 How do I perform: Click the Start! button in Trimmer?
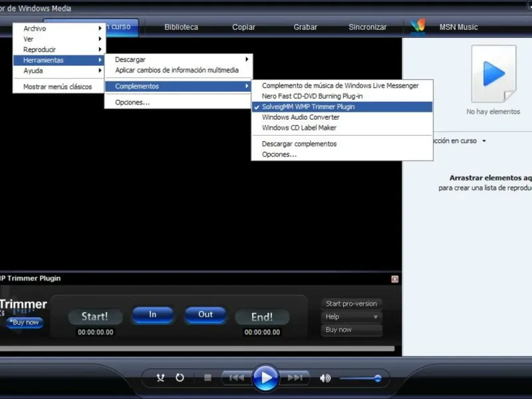[x=95, y=317]
